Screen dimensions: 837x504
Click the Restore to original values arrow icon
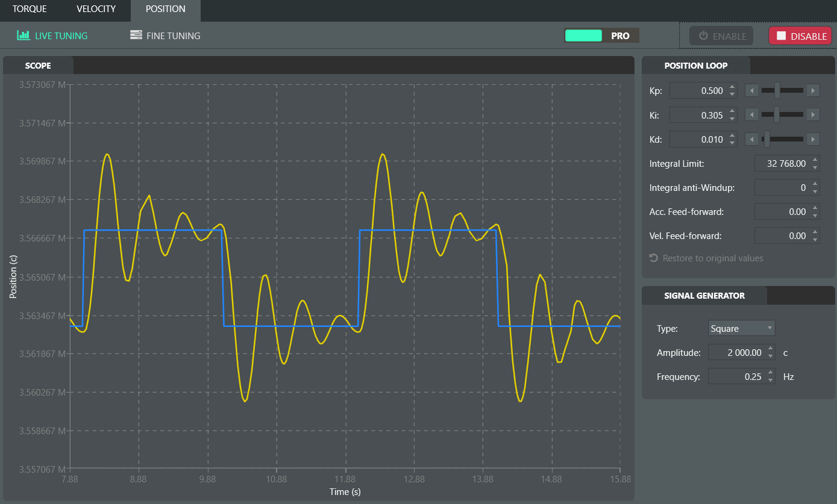coord(654,258)
